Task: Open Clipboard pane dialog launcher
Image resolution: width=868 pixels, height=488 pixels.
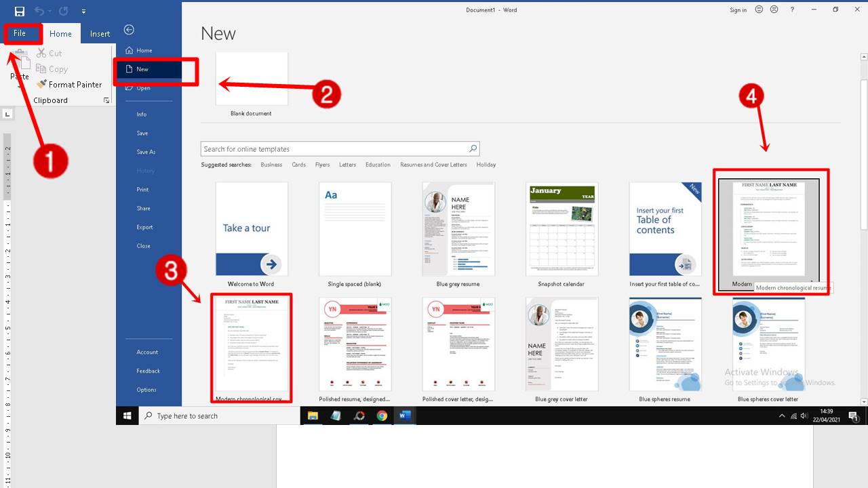Action: point(106,100)
